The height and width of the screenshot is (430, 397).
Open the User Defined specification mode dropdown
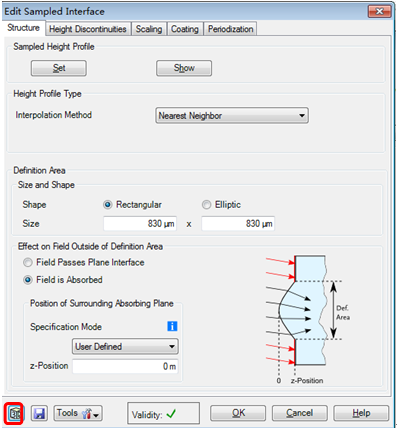[125, 347]
